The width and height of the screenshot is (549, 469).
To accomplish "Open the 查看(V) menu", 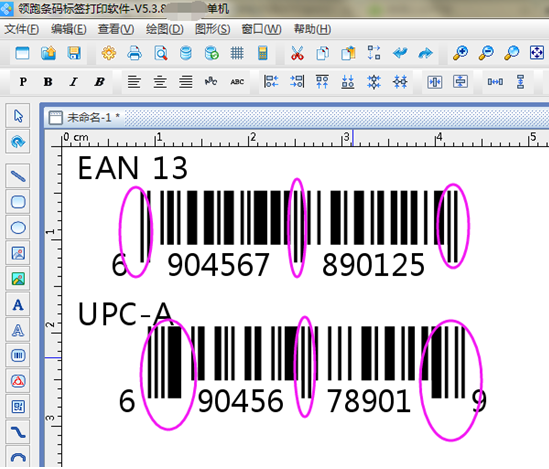I will (116, 29).
